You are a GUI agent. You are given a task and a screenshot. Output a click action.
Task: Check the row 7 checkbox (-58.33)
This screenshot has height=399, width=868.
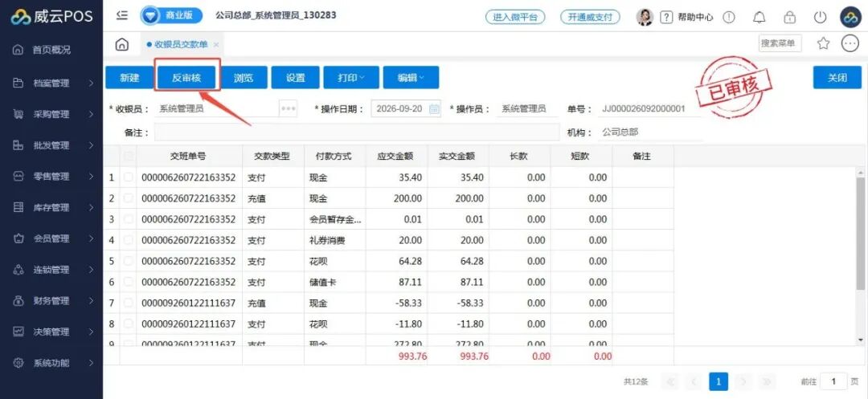129,303
